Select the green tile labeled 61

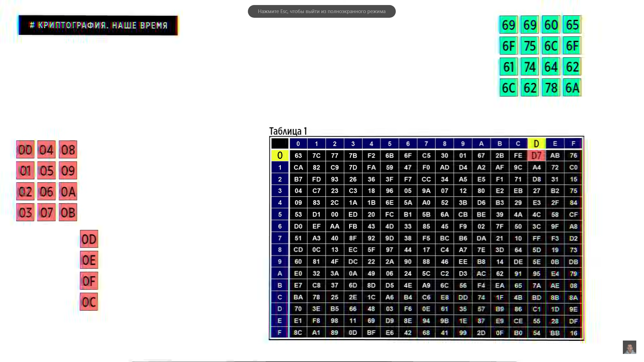(509, 67)
